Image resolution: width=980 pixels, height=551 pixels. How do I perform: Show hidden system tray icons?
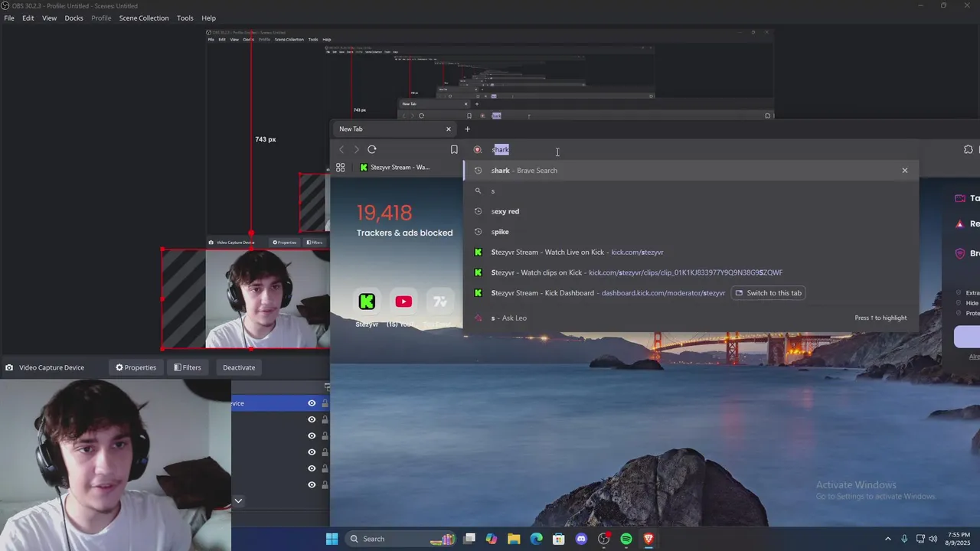(x=888, y=539)
